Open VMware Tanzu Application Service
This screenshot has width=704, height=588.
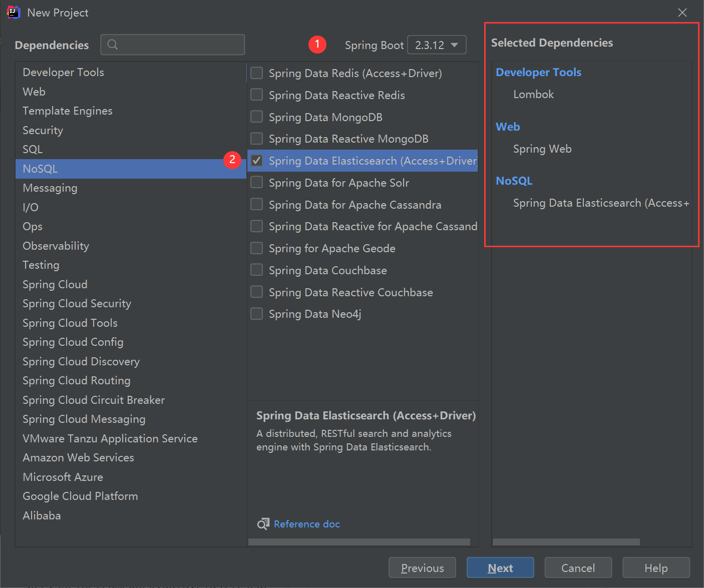point(131,438)
